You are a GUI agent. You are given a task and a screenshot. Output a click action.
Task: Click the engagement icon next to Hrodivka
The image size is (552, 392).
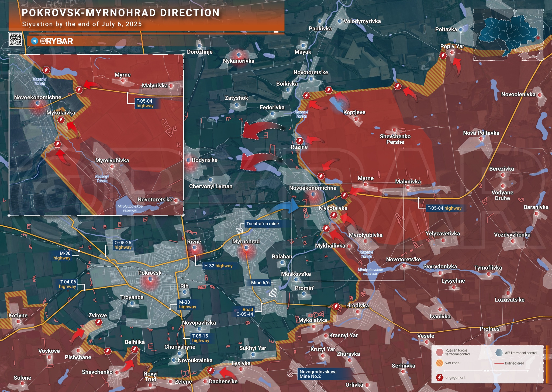tap(336, 306)
